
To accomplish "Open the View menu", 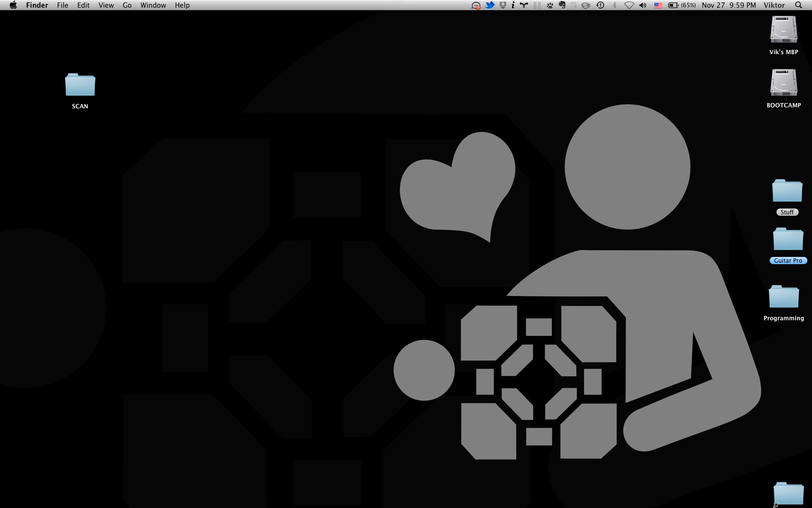I will tap(106, 5).
